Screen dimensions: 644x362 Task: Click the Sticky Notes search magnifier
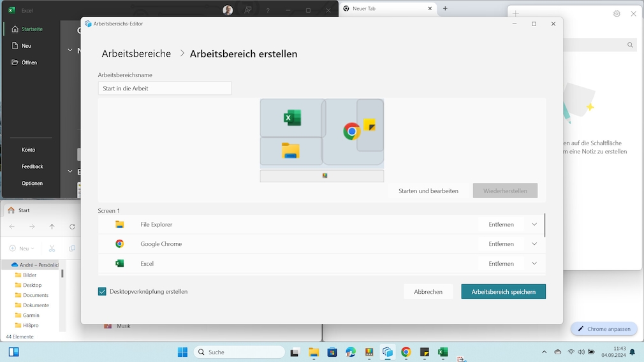pyautogui.click(x=630, y=45)
